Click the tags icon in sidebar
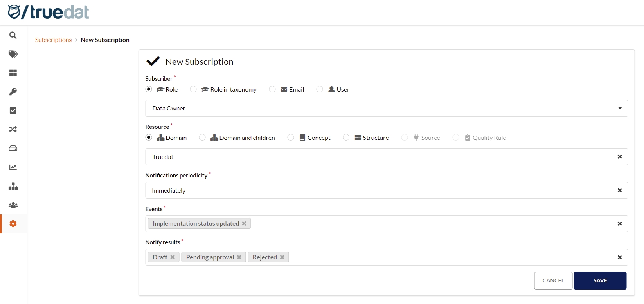The image size is (644, 304). pyautogui.click(x=13, y=54)
